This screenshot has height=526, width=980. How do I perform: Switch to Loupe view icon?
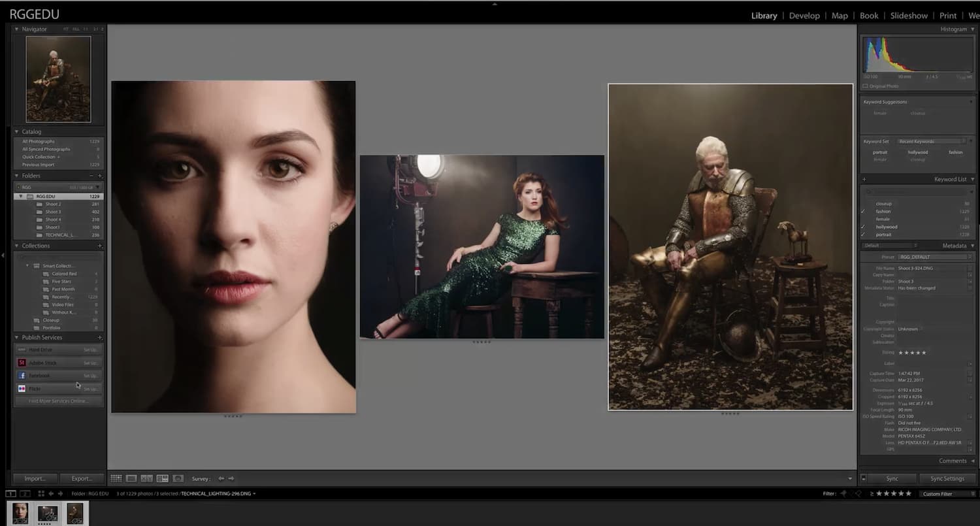131,478
